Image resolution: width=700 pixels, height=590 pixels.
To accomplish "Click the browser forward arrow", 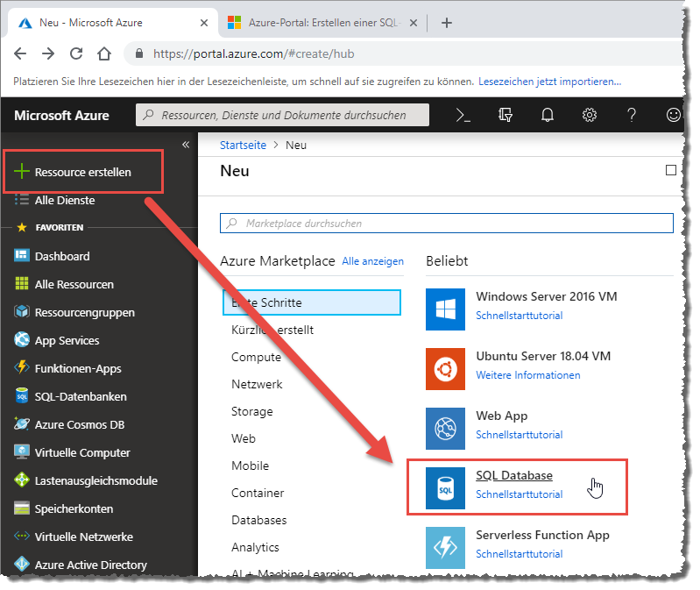I will tap(48, 53).
